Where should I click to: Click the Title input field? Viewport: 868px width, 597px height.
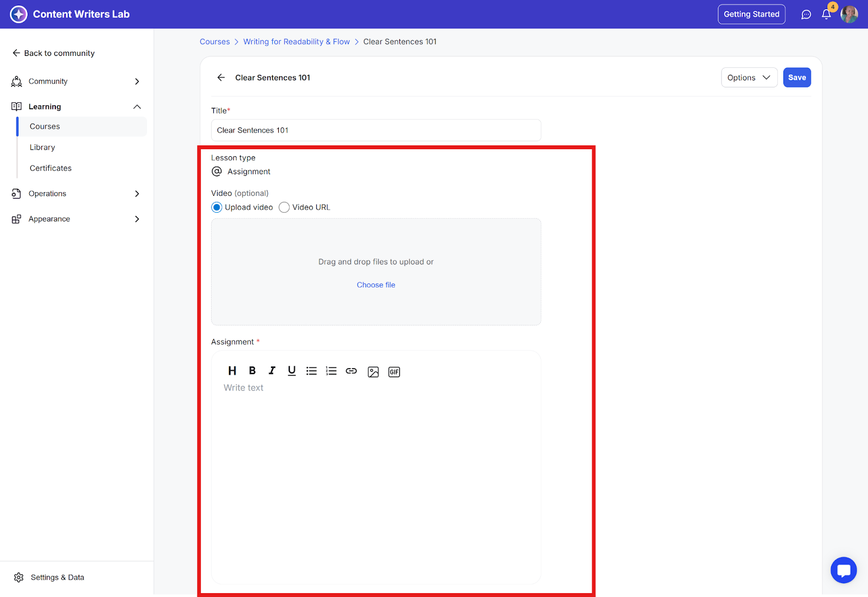(376, 130)
